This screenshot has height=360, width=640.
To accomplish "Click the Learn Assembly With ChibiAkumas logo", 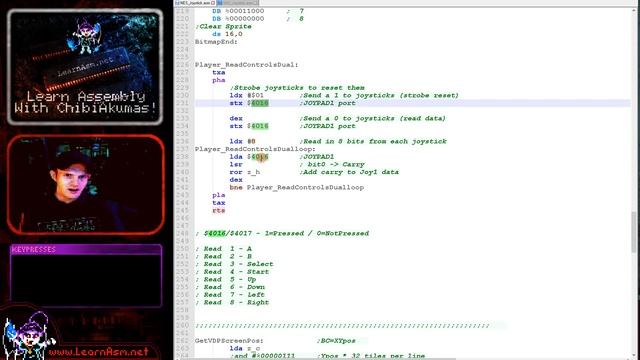I will click(85, 68).
